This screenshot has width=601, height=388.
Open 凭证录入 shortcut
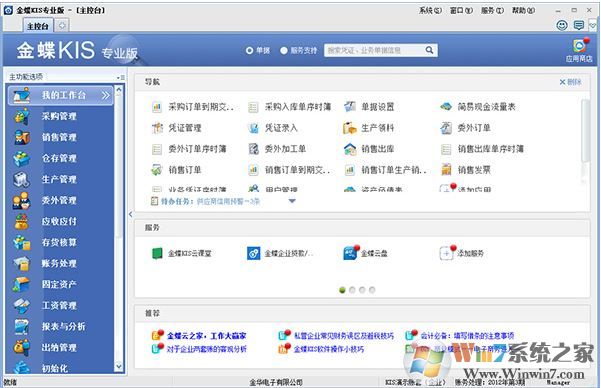[273, 128]
